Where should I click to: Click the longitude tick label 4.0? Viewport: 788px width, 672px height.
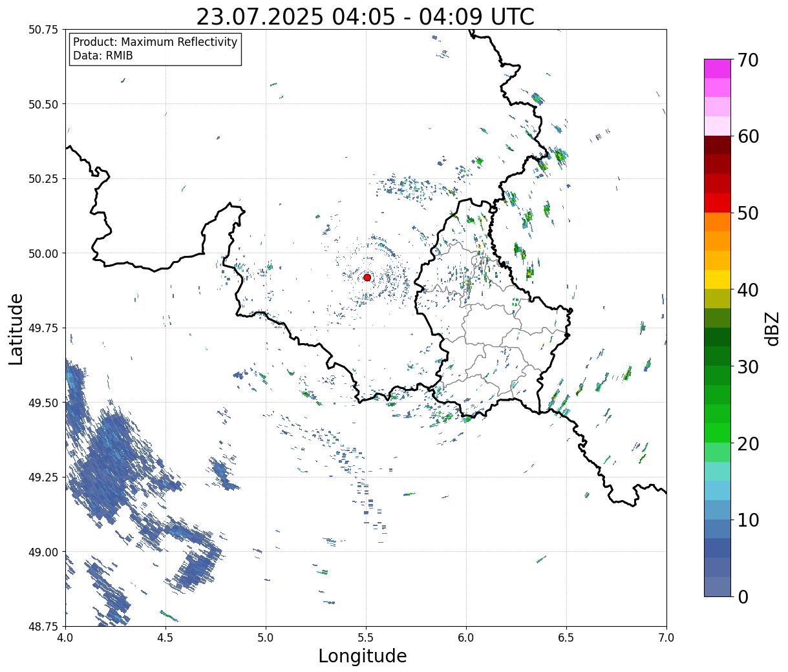[x=65, y=638]
